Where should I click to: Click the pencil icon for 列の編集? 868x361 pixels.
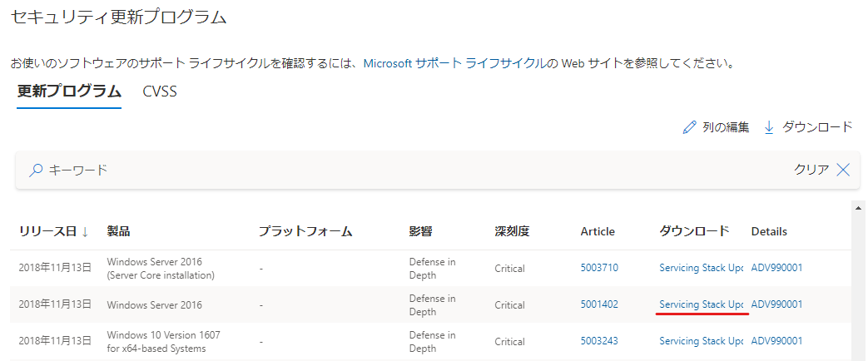[689, 127]
